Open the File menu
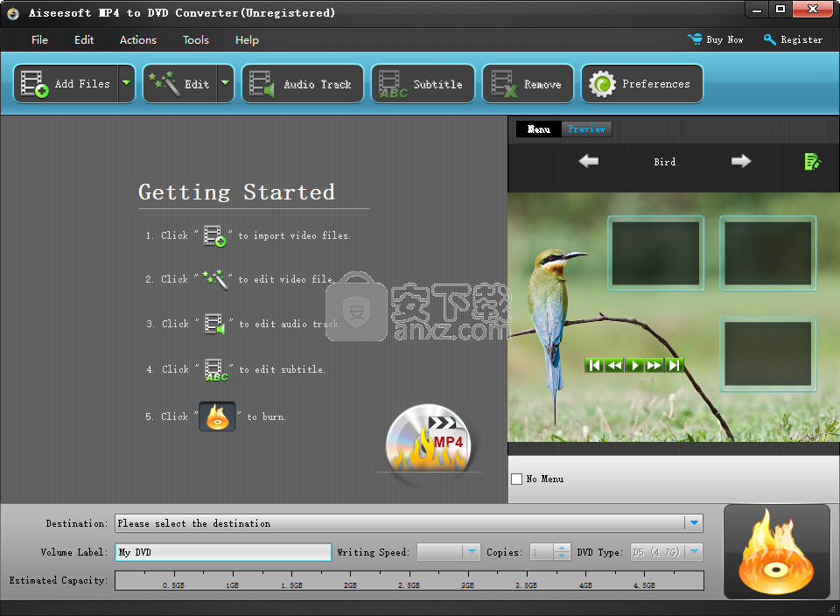840x616 pixels. tap(39, 40)
